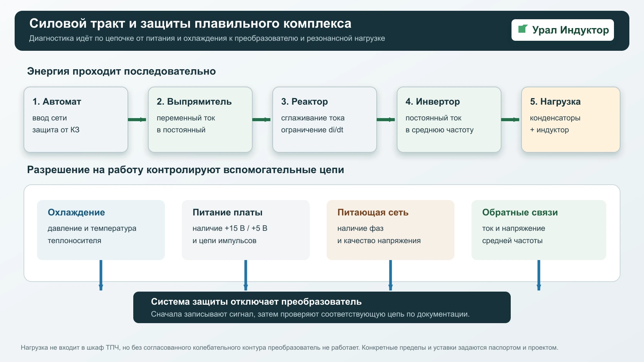Viewport: 644px width, 362px height.
Task: Click the green flag logo icon
Action: point(523,29)
